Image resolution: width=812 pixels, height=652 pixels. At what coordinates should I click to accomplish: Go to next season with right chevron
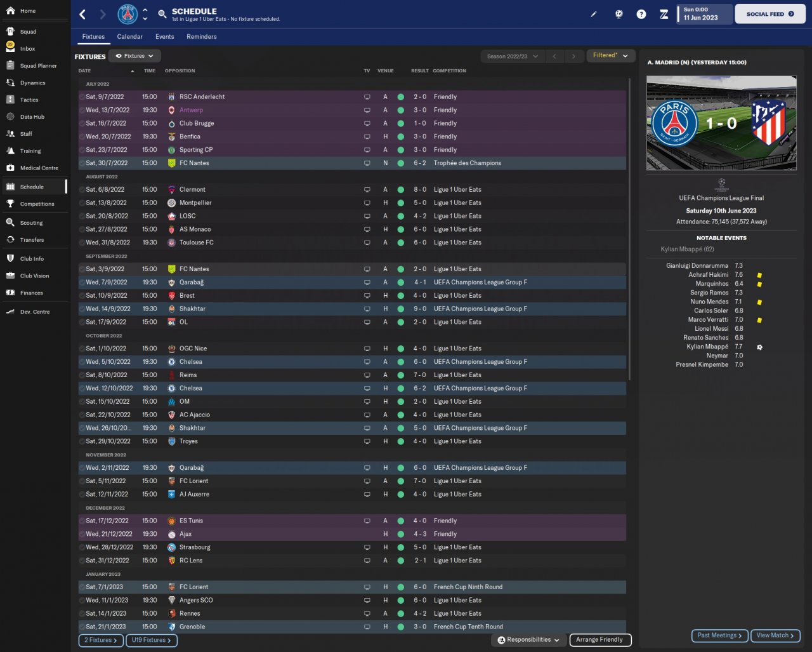click(573, 57)
